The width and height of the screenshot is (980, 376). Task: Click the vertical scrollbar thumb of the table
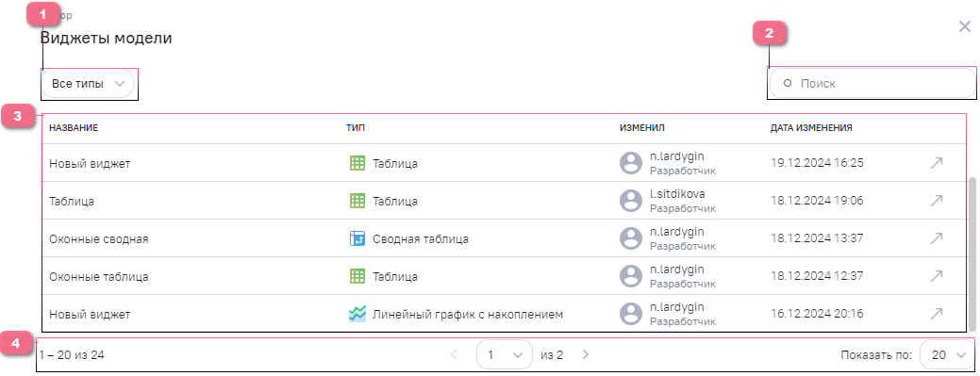[971, 253]
